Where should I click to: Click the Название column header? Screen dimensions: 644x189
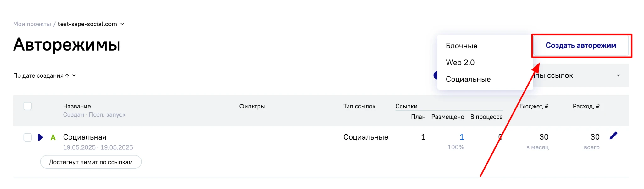coord(77,106)
